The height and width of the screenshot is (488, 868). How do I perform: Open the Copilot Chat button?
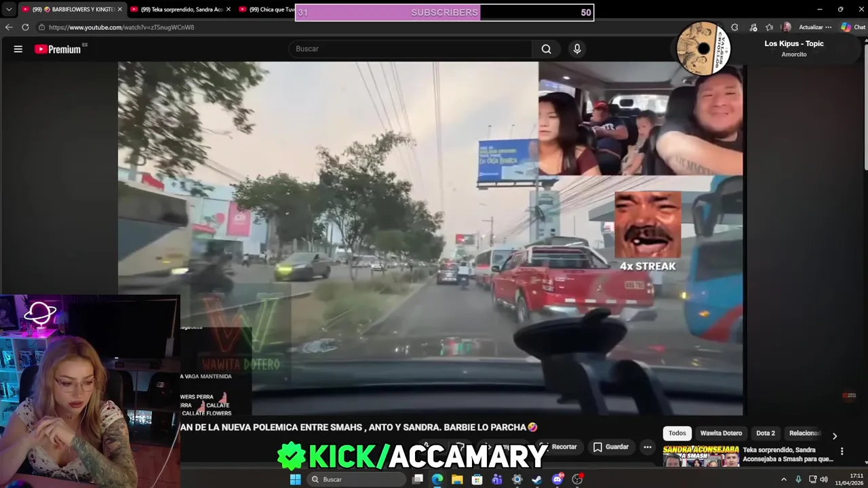pos(853,27)
